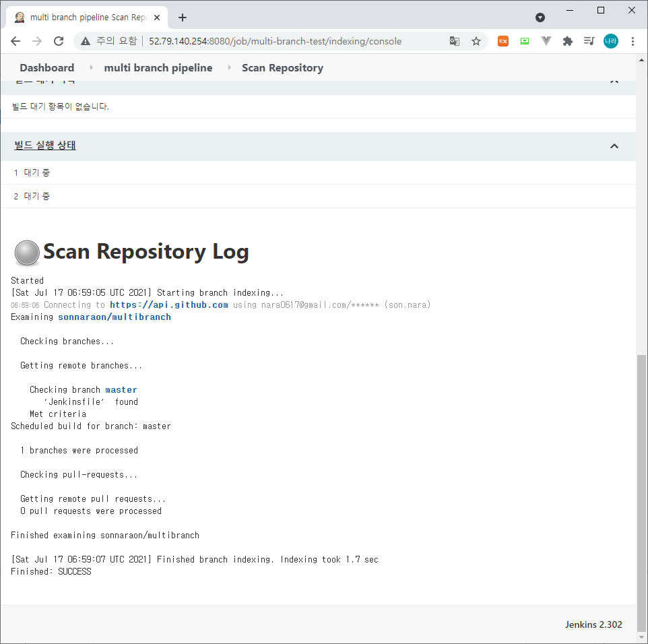Viewport: 648px width, 644px height.
Task: Open the green screen extension icon
Action: [x=525, y=41]
